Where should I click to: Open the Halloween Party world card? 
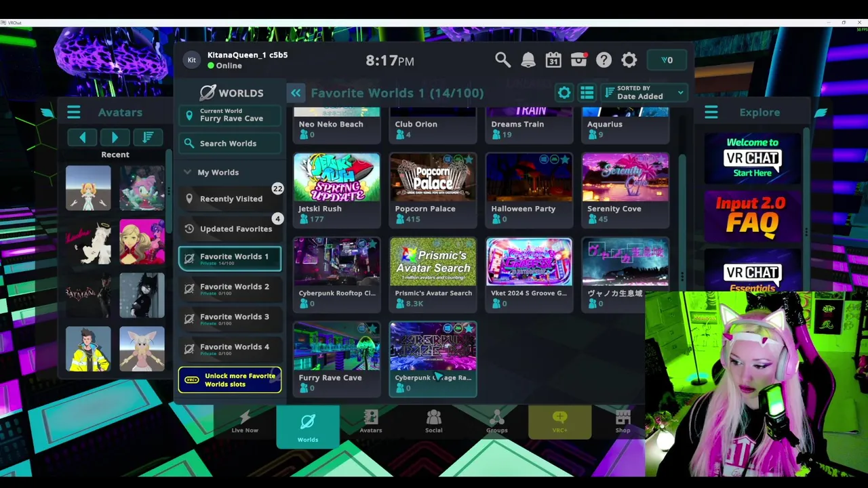point(529,189)
